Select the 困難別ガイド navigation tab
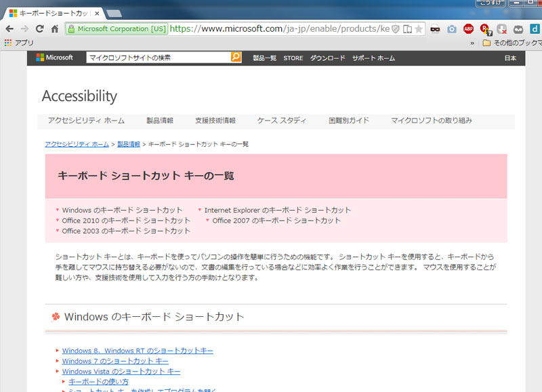 tap(349, 121)
